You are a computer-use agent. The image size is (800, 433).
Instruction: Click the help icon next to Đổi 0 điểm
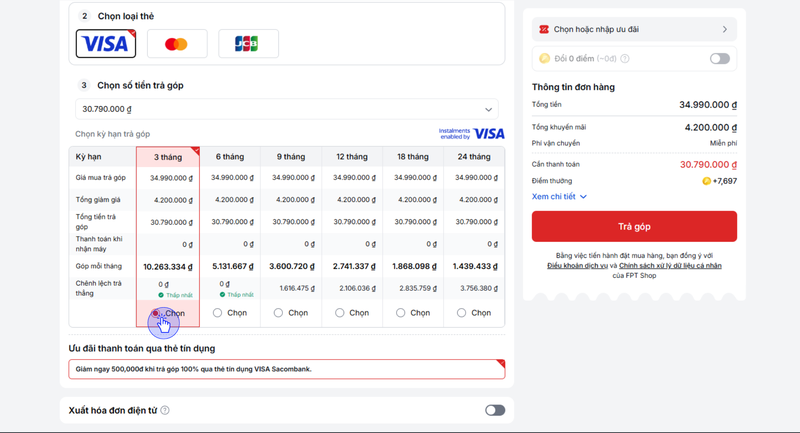coord(624,59)
